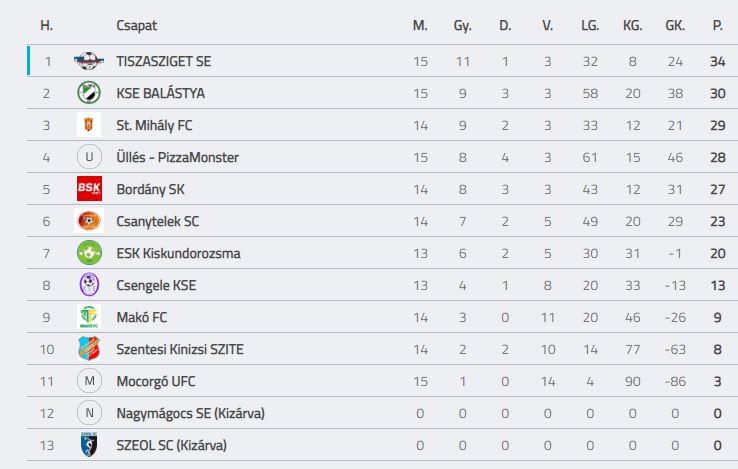738x469 pixels.
Task: Click the Szentesi Kinizsi SZITE shield
Action: pos(89,349)
